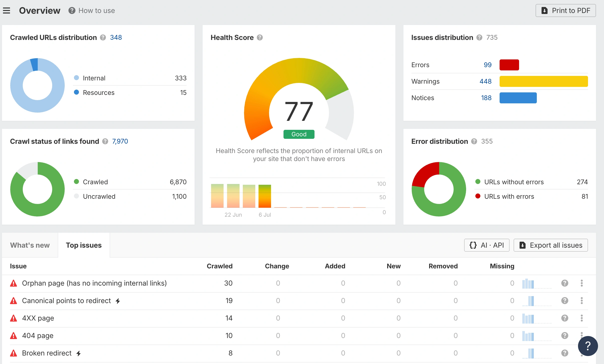Click the Print to PDF button
The height and width of the screenshot is (364, 604).
(566, 10)
